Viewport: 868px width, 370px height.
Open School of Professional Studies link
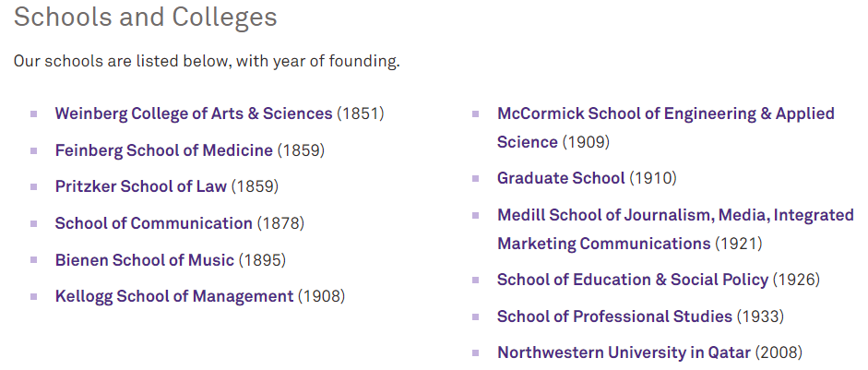tap(614, 316)
